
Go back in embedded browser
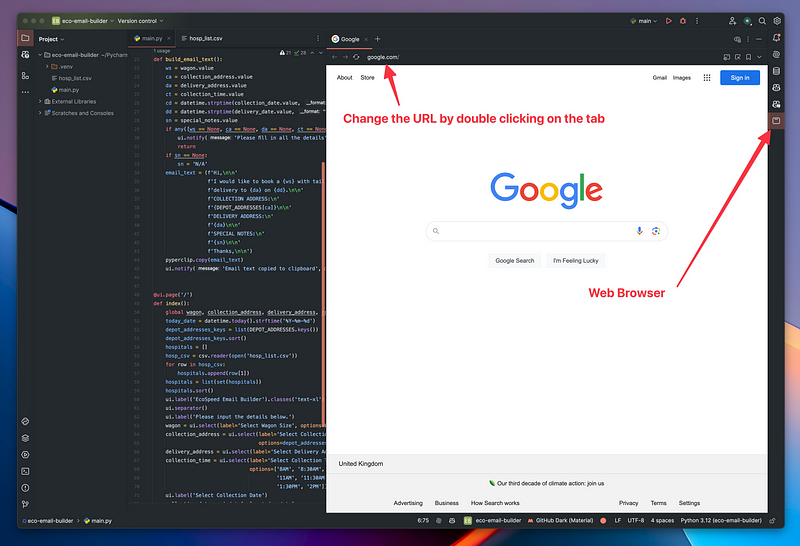click(334, 57)
